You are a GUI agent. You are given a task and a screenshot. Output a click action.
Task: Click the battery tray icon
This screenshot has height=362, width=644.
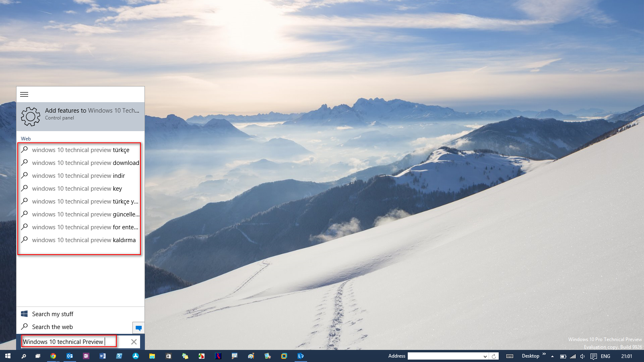coord(563,356)
